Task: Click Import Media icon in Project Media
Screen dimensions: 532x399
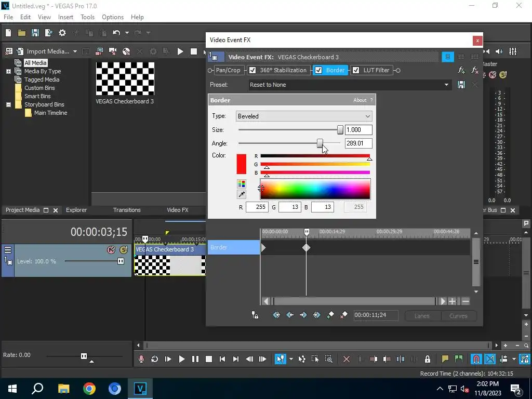Action: click(20, 51)
